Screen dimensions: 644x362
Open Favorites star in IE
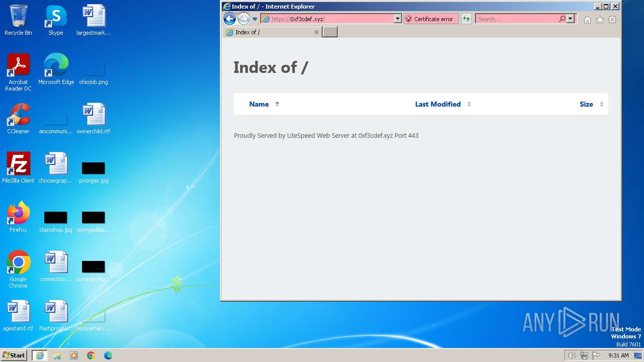pos(600,20)
